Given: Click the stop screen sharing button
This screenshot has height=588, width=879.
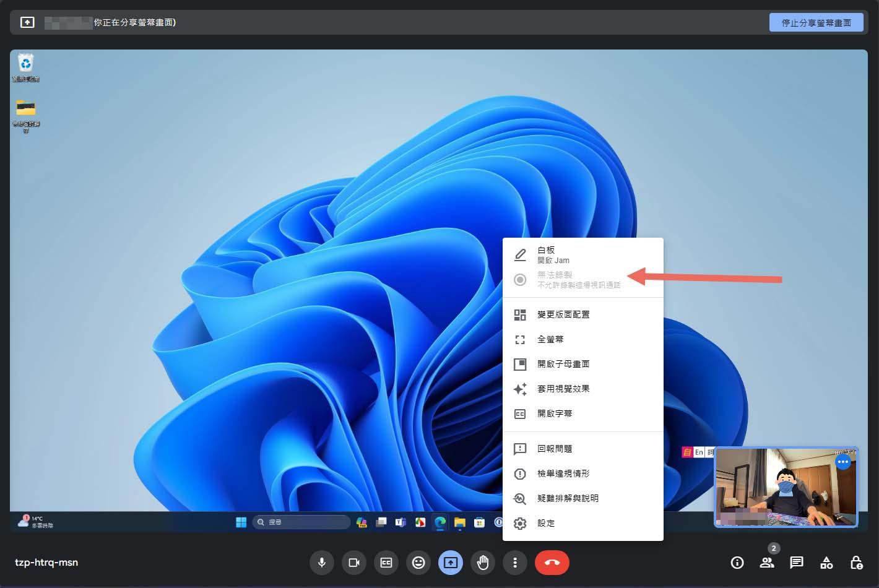Looking at the screenshot, I should click(x=816, y=22).
